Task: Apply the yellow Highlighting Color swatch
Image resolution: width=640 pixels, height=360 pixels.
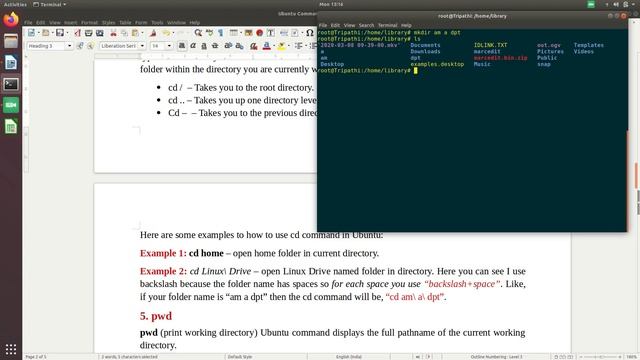Action: (281, 46)
